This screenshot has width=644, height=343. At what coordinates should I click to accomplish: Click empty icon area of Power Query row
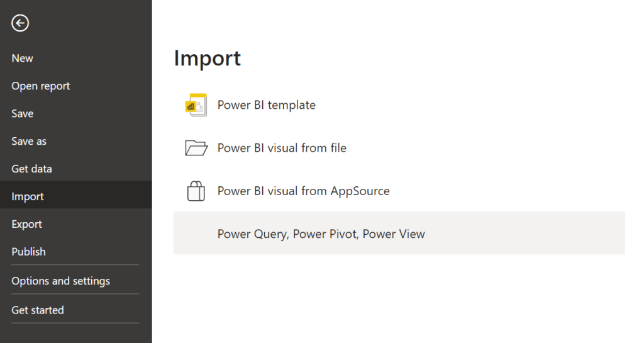pos(196,233)
